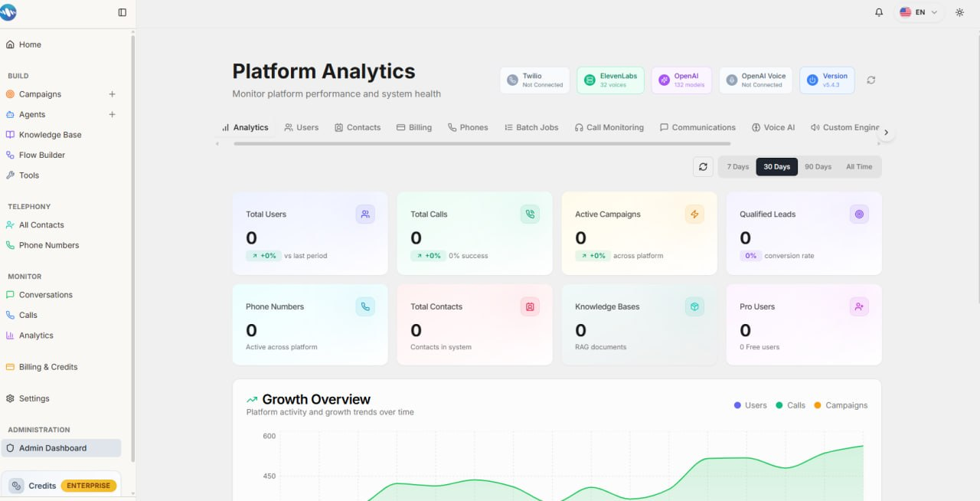Toggle the Campaigns series in chart legend
This screenshot has height=501, width=980.
(841, 405)
